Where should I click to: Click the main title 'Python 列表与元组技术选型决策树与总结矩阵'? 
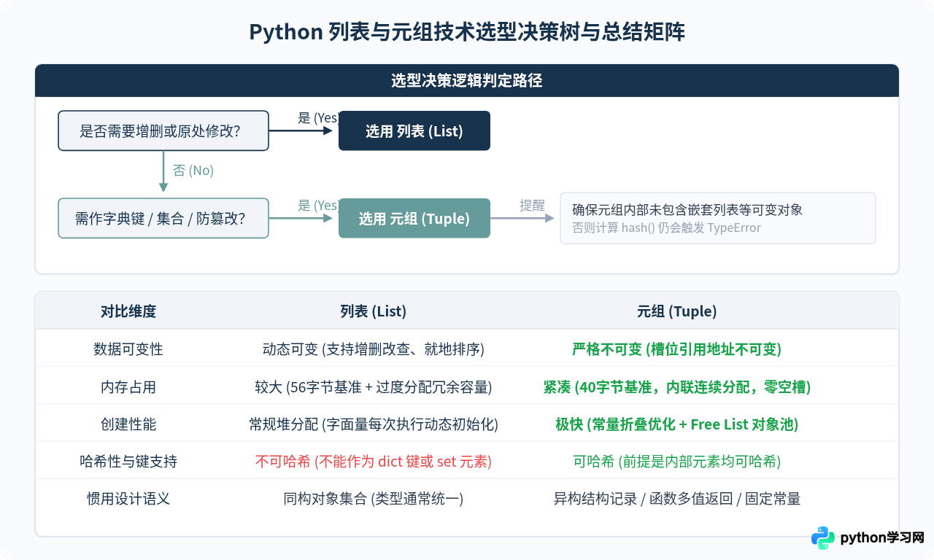(x=467, y=32)
